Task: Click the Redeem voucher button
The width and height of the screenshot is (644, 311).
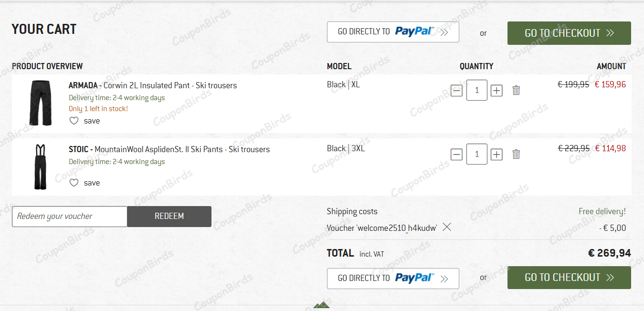Action: coord(169,216)
